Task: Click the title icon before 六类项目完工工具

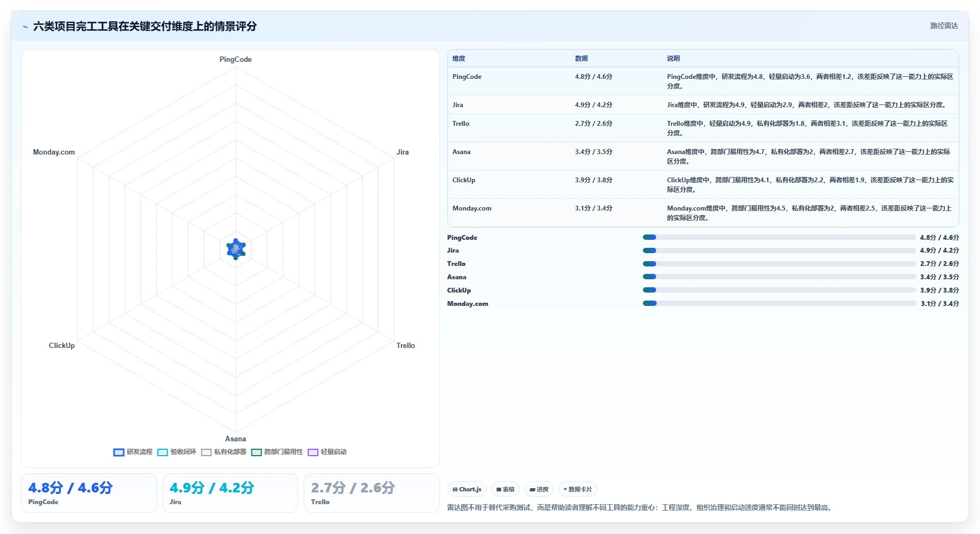Action: pos(25,27)
